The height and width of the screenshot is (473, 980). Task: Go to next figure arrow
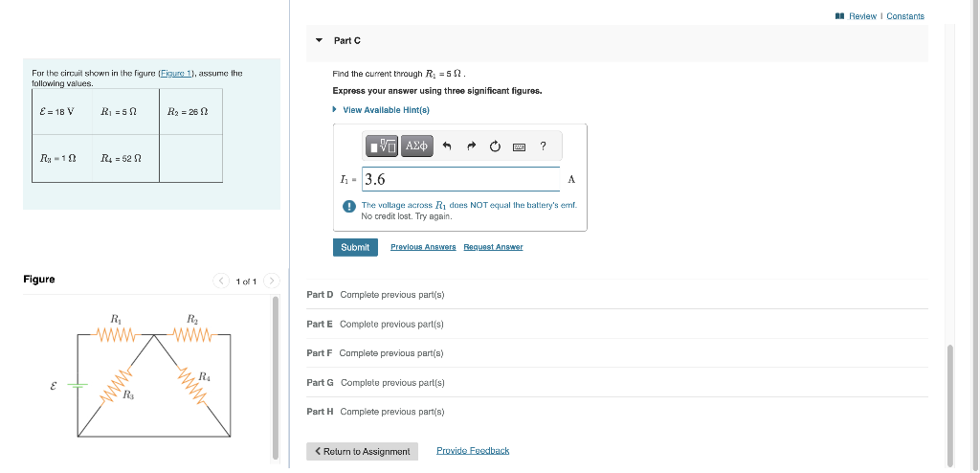coord(271,281)
